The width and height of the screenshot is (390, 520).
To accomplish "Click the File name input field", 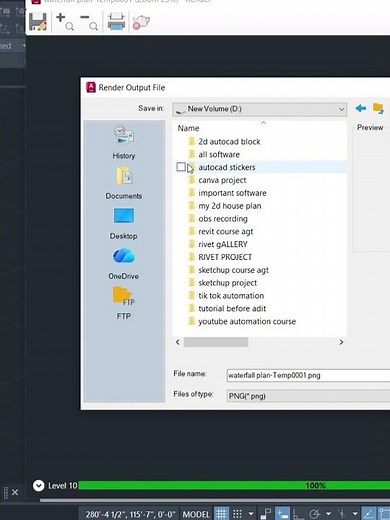I will point(308,375).
